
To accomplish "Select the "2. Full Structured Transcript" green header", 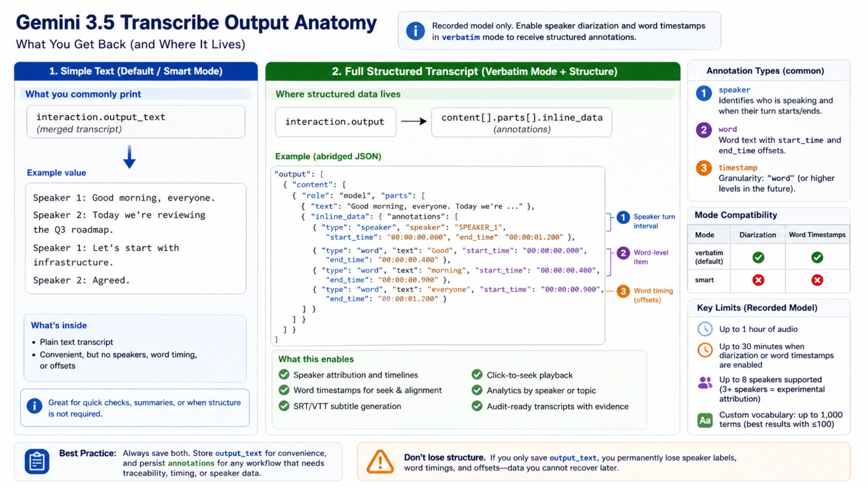I will (x=473, y=71).
